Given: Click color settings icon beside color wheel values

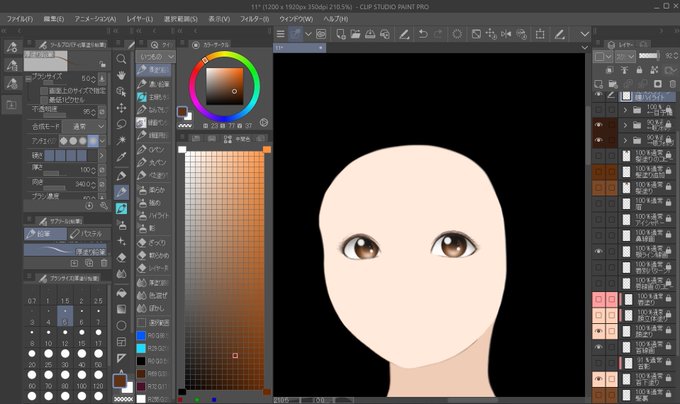Looking at the screenshot, I should [264, 123].
